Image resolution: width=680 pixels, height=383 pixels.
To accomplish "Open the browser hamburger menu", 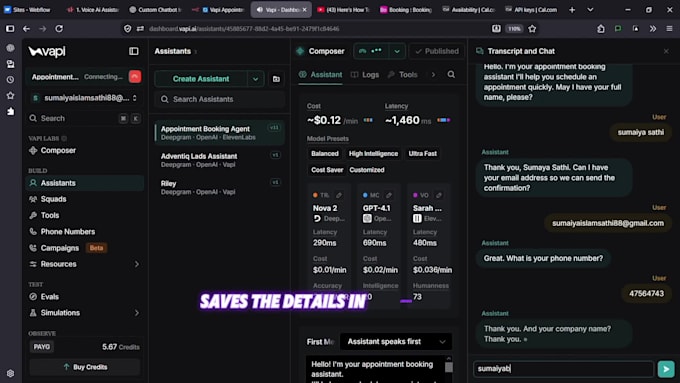I will 669,29.
